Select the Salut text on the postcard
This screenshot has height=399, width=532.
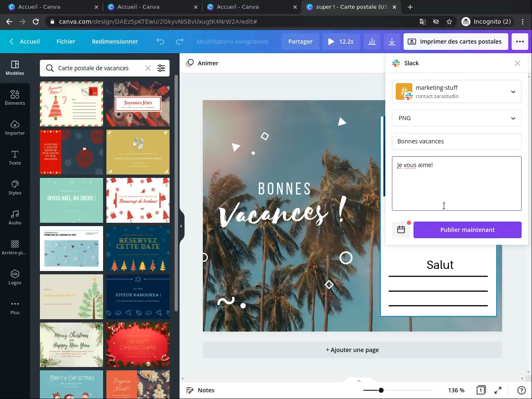click(x=440, y=265)
